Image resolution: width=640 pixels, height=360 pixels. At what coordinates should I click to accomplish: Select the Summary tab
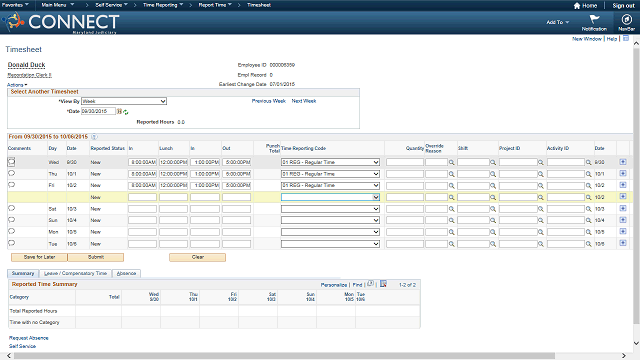click(x=23, y=273)
